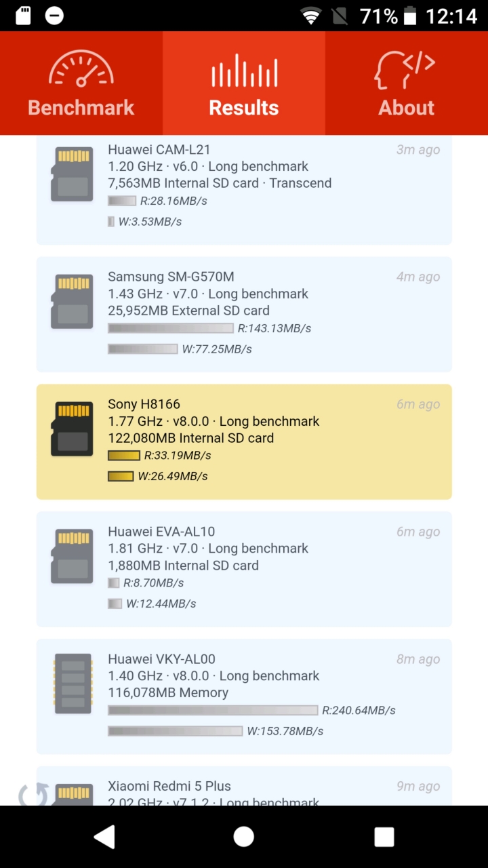Tap the Huawei CAM-L21 SD card icon
The width and height of the screenshot is (488, 868).
click(72, 174)
